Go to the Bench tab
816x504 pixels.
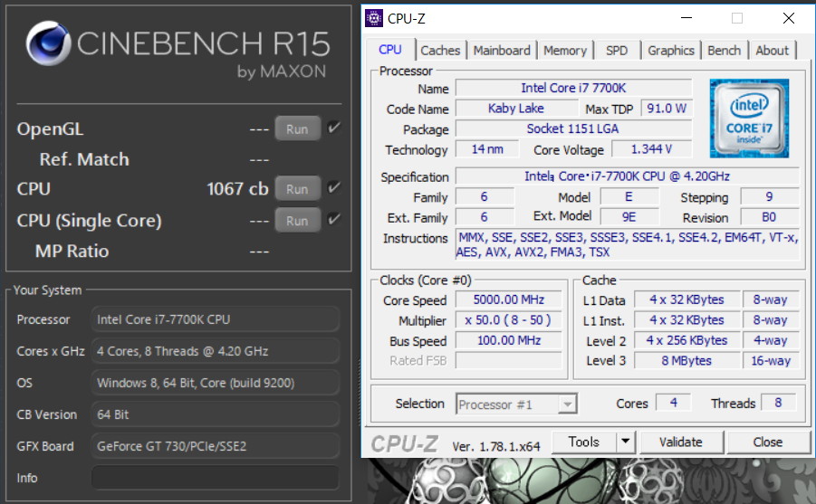(724, 51)
